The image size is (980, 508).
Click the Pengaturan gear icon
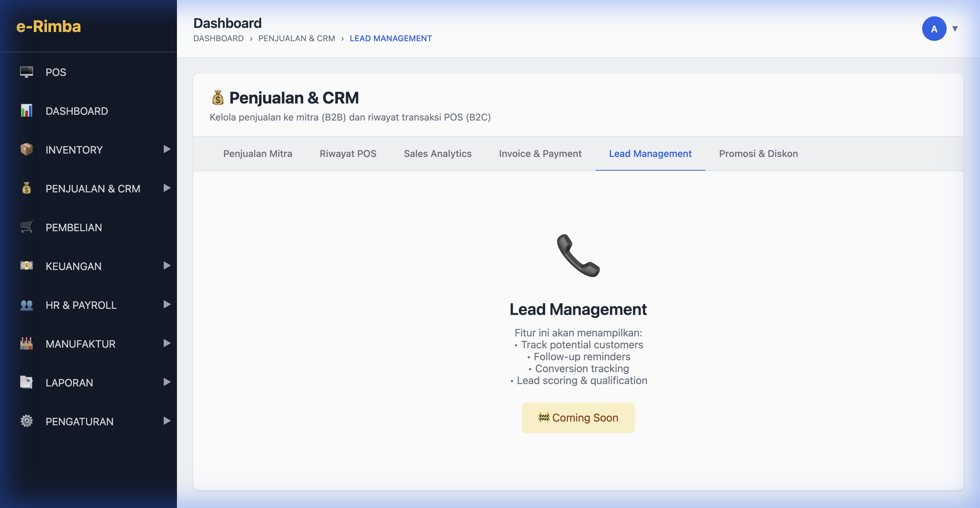(x=26, y=421)
